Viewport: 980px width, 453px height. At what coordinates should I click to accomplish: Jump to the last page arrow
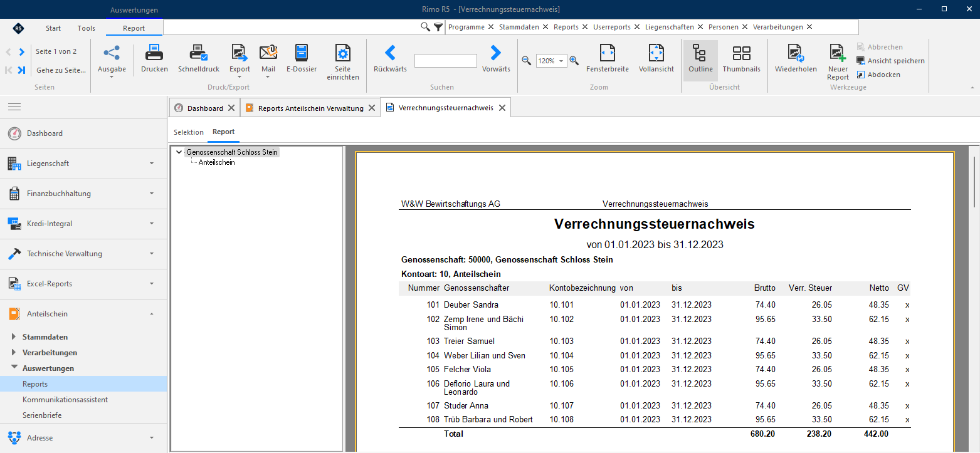pyautogui.click(x=22, y=70)
